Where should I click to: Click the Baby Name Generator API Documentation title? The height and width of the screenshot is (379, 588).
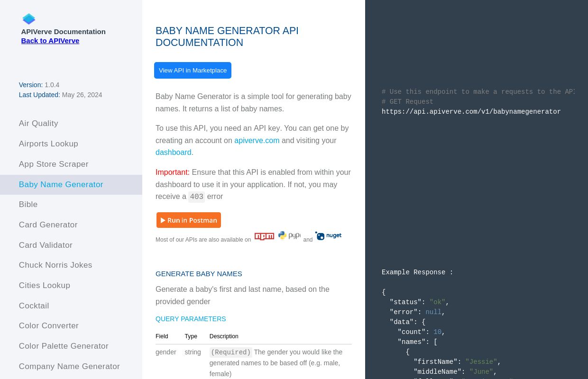pyautogui.click(x=227, y=36)
